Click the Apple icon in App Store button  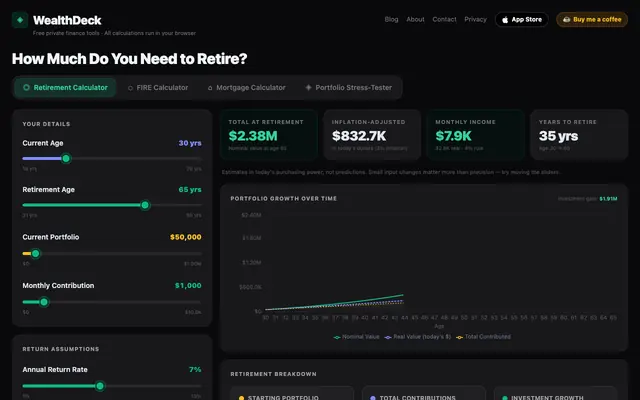coord(505,20)
